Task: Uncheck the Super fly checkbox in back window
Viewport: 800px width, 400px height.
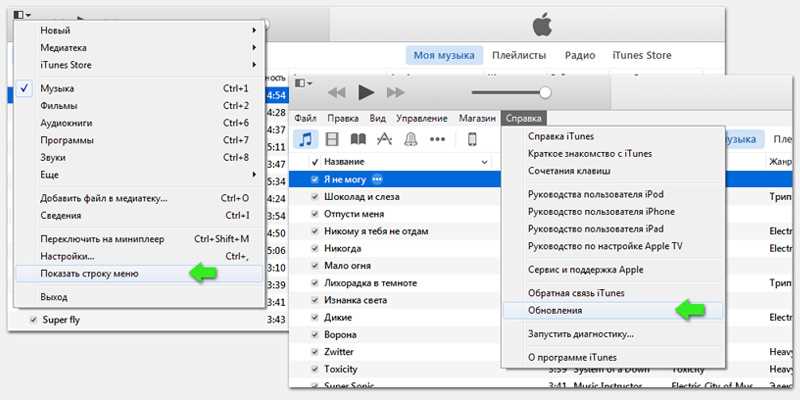Action: [x=34, y=320]
